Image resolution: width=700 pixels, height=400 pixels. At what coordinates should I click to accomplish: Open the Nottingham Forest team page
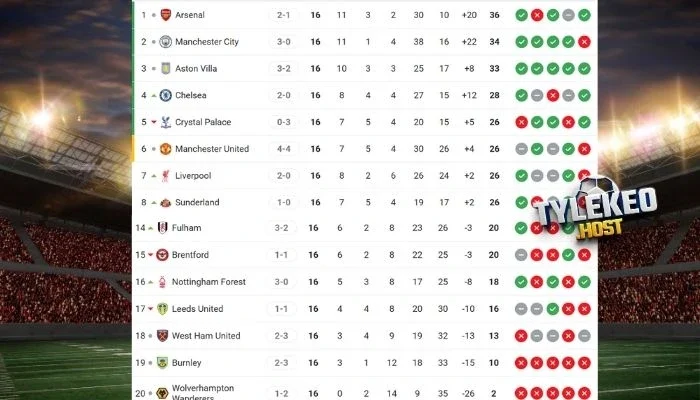pyautogui.click(x=209, y=282)
